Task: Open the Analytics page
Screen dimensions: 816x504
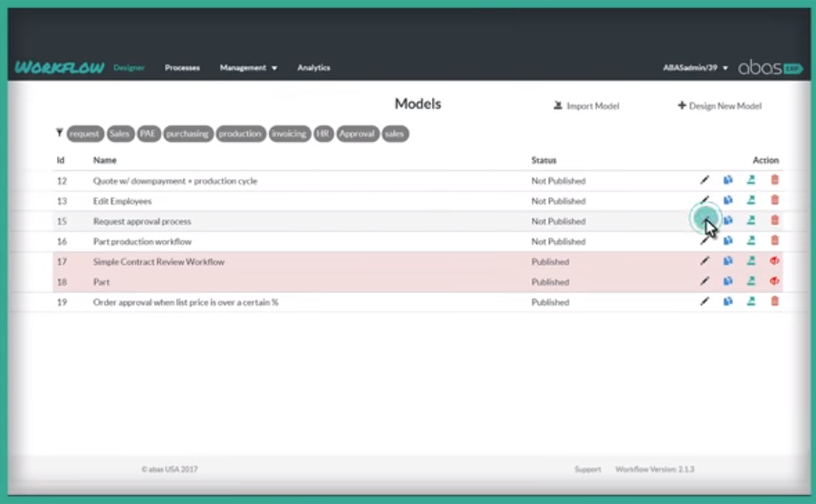Action: pyautogui.click(x=313, y=68)
